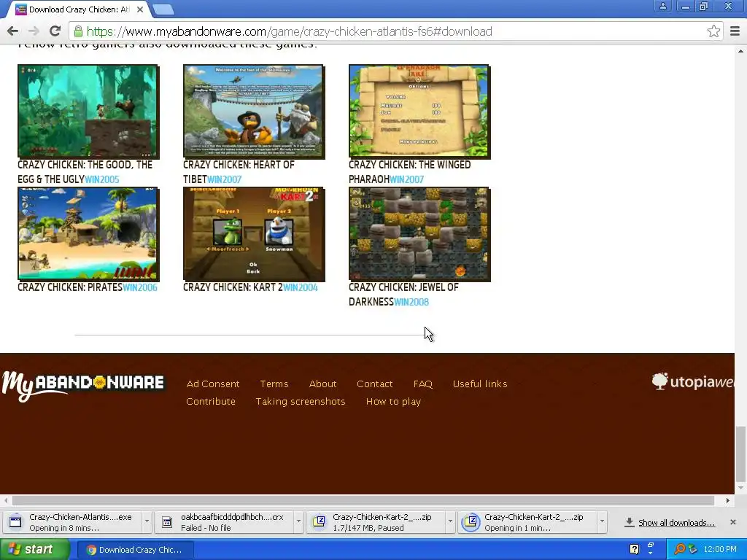Go back using the browser back arrow
The height and width of the screenshot is (560, 747).
(13, 31)
